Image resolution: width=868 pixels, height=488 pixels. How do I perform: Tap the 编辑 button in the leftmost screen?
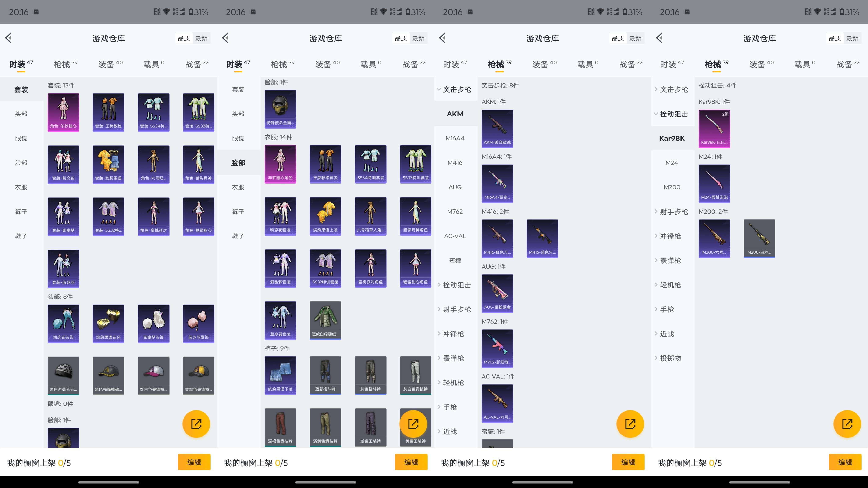[194, 462]
